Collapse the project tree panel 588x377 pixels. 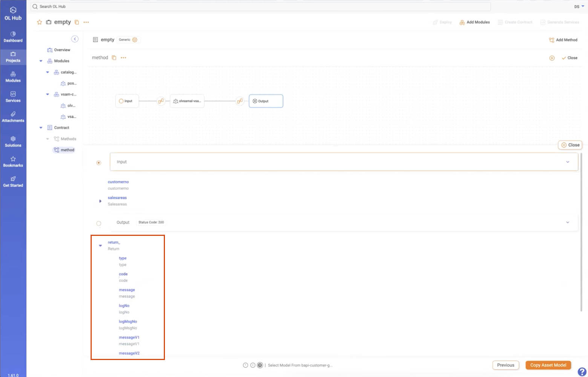tap(75, 39)
